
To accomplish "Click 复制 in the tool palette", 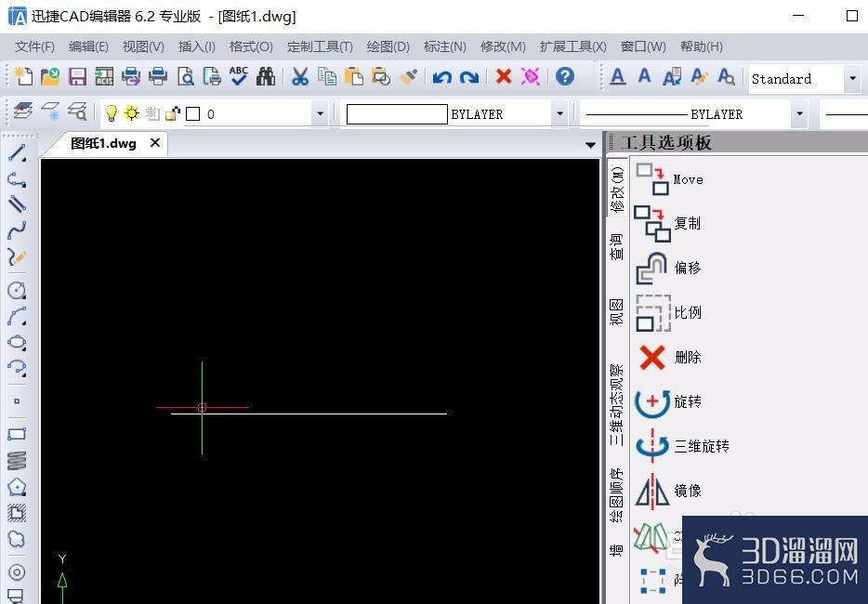I will [667, 223].
